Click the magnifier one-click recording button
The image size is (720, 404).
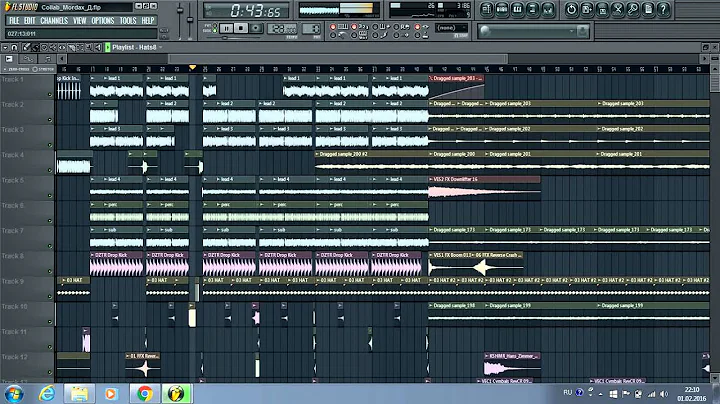click(633, 9)
